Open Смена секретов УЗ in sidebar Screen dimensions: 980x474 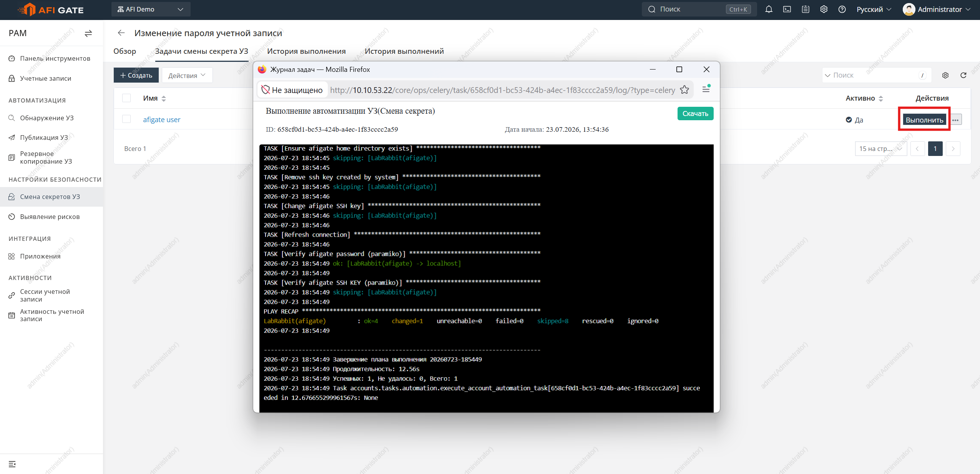pyautogui.click(x=51, y=197)
